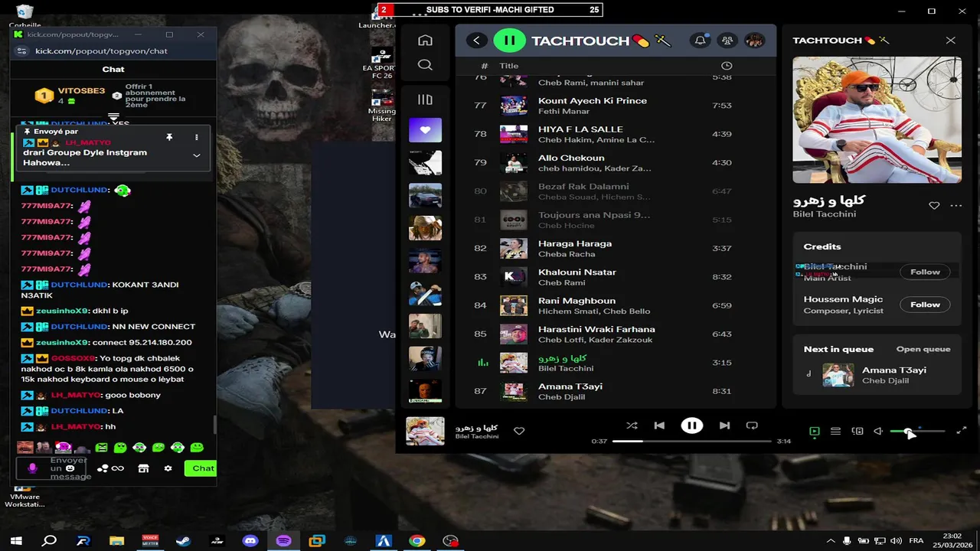Screen dimensions: 980x551
Task: Pause playback in the bottom player
Action: pyautogui.click(x=692, y=425)
